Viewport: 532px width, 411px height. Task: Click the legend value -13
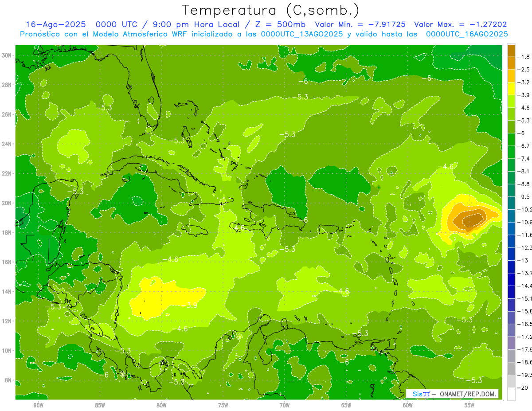pos(522,260)
